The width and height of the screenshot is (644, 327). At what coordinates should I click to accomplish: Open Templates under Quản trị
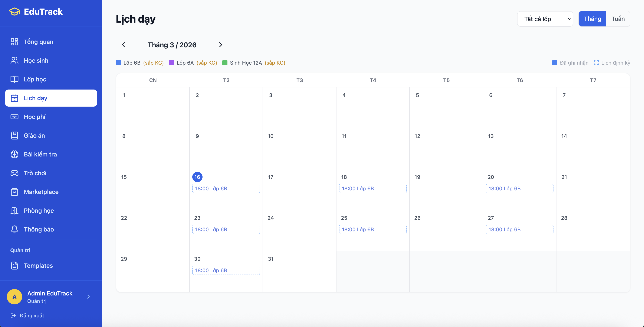(x=38, y=266)
